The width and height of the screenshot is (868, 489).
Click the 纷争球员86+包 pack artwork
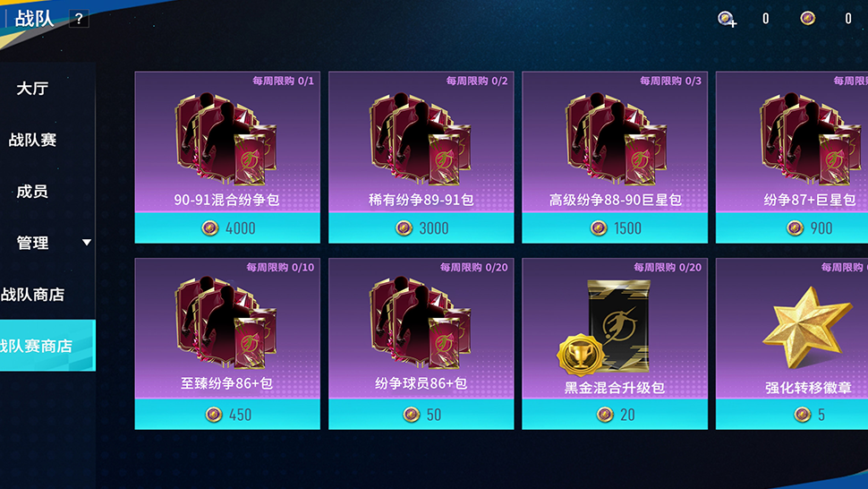coord(421,322)
